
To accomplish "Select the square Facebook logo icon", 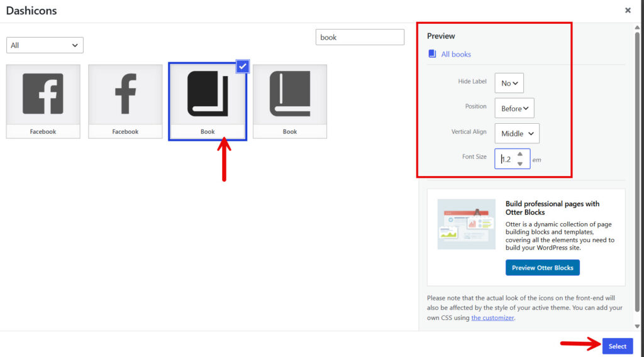I will [x=43, y=101].
